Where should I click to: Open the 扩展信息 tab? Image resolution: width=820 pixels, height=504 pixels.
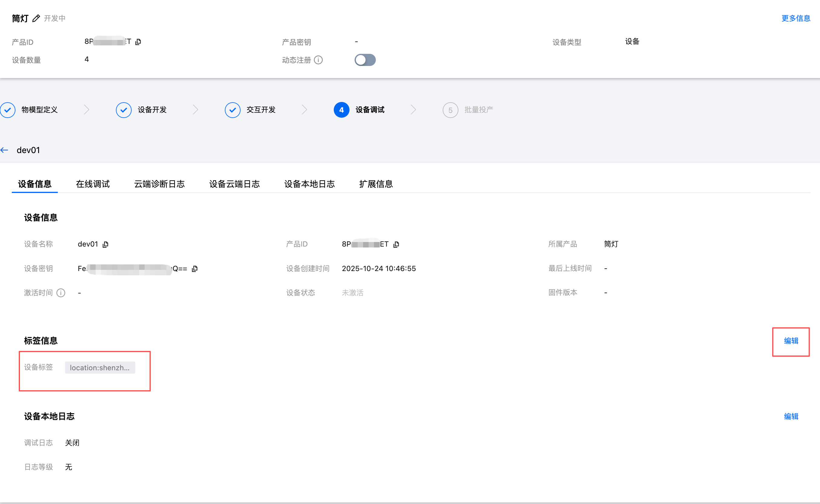[x=376, y=184]
